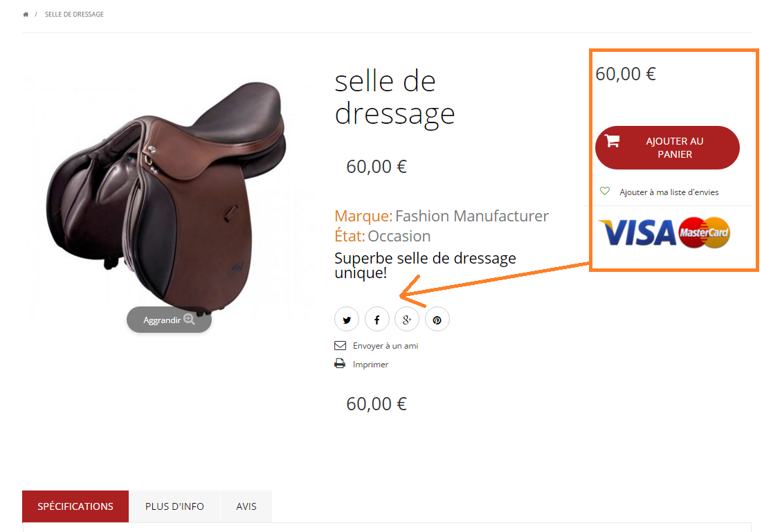
Task: Add the saddle to cart with Ajouter au panier
Action: 667,147
